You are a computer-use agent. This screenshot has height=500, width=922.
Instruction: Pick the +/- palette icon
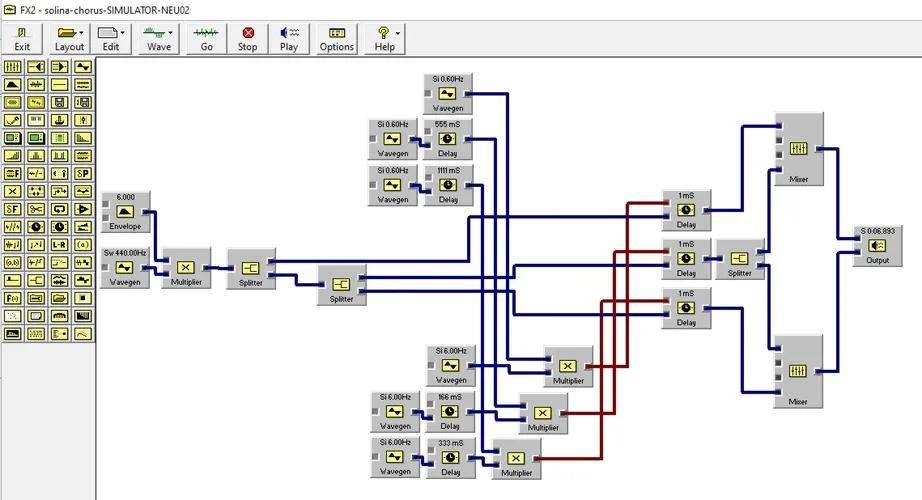[36, 174]
